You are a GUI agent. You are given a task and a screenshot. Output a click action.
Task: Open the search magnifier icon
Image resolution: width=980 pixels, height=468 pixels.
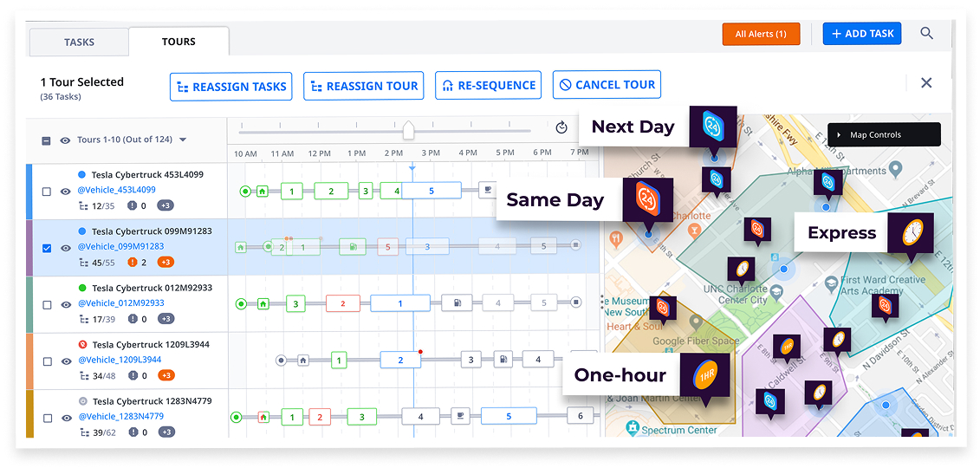click(x=926, y=33)
